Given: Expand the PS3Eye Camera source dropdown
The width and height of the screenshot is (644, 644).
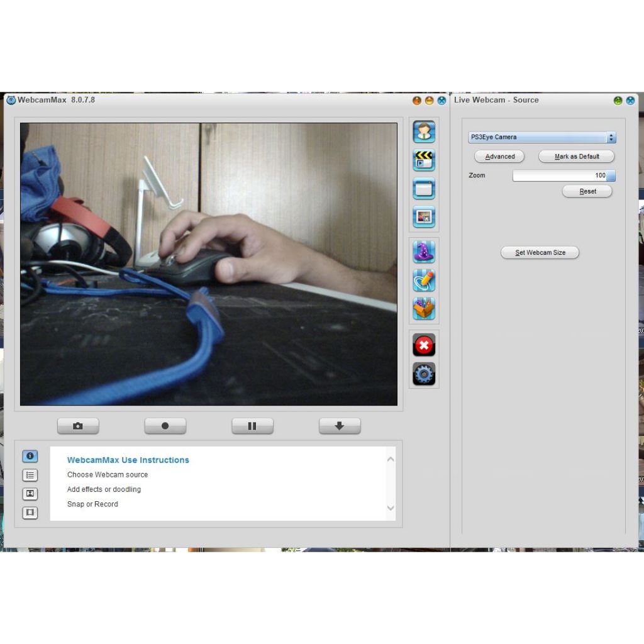Looking at the screenshot, I should click(x=541, y=137).
